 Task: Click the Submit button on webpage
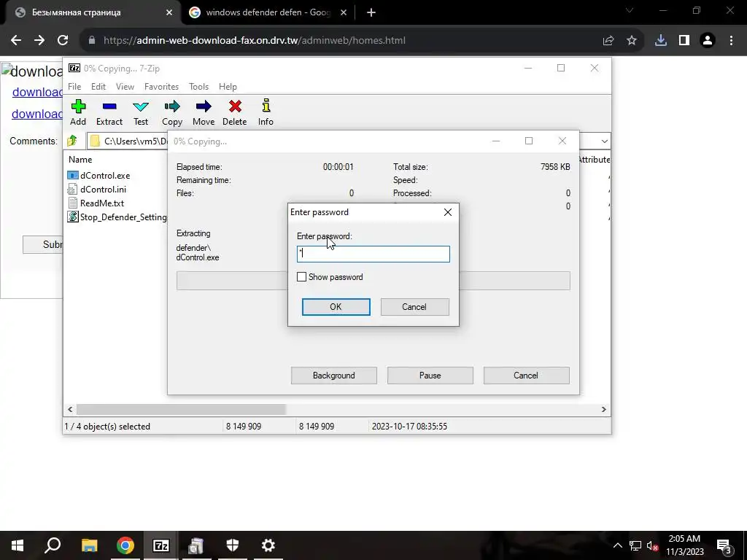43,244
